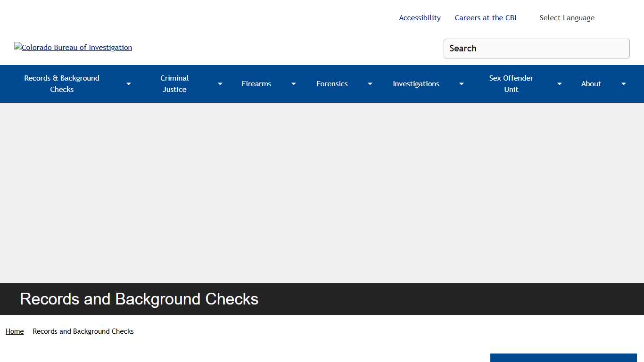Expand the Investigations dropdown arrow

coord(461,83)
